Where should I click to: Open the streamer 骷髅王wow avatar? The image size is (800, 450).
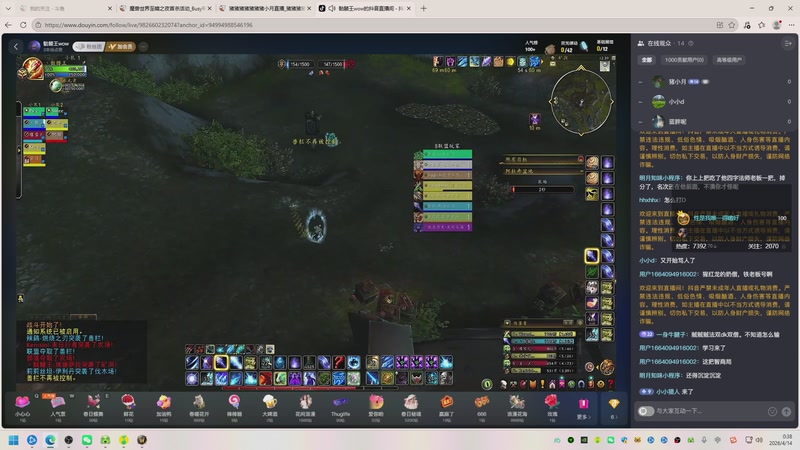[x=35, y=46]
